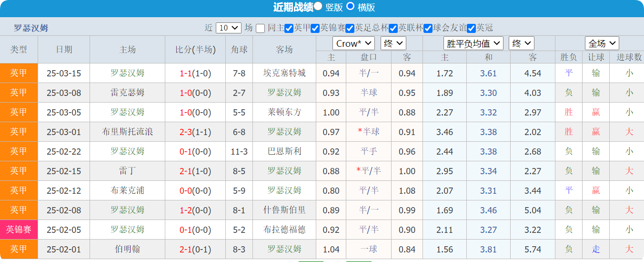This screenshot has width=644, height=262.
Task: Toggle the 英联杯 checkbox
Action: tap(393, 28)
